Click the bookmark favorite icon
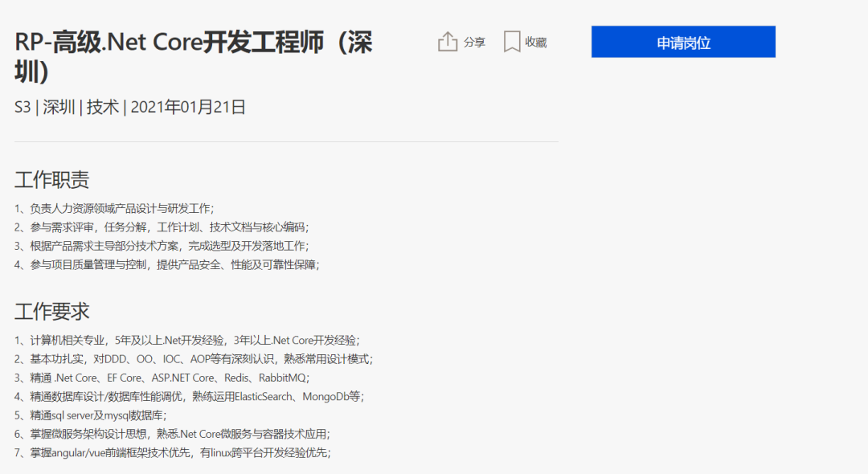This screenshot has width=868, height=474. (512, 42)
